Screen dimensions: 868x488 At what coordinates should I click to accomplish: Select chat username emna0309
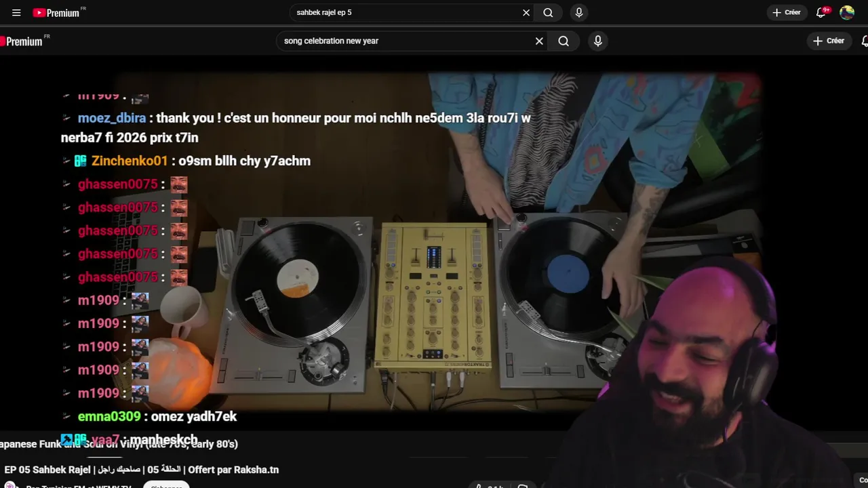click(109, 416)
